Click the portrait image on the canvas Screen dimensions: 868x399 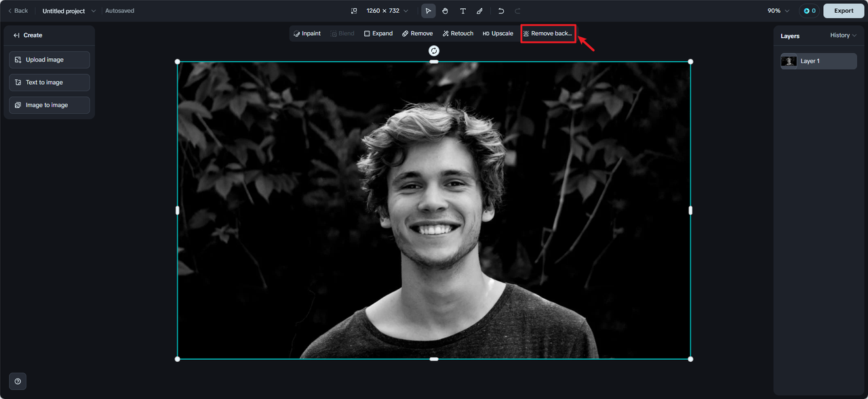434,210
